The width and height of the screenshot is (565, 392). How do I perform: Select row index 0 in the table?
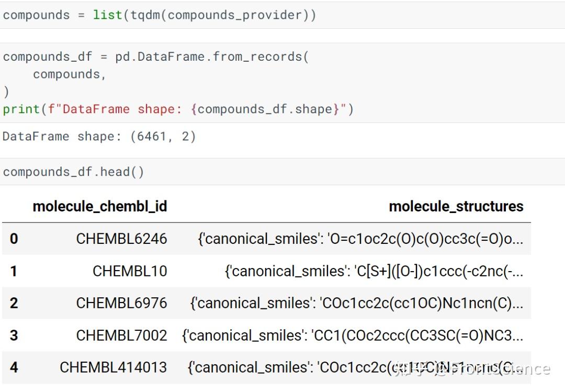click(14, 239)
